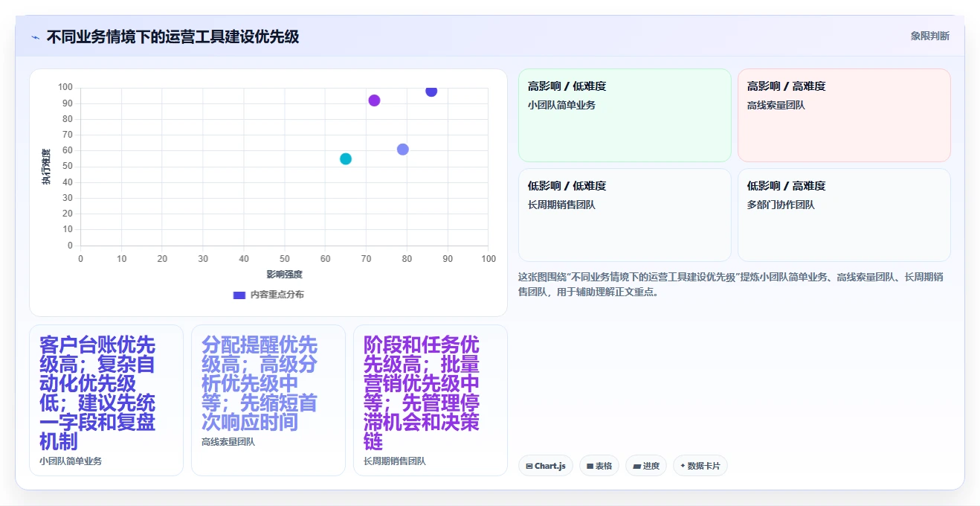The width and height of the screenshot is (980, 506).
Task: Click the 小团队简单业务 caption under the first data card
Action: click(71, 461)
